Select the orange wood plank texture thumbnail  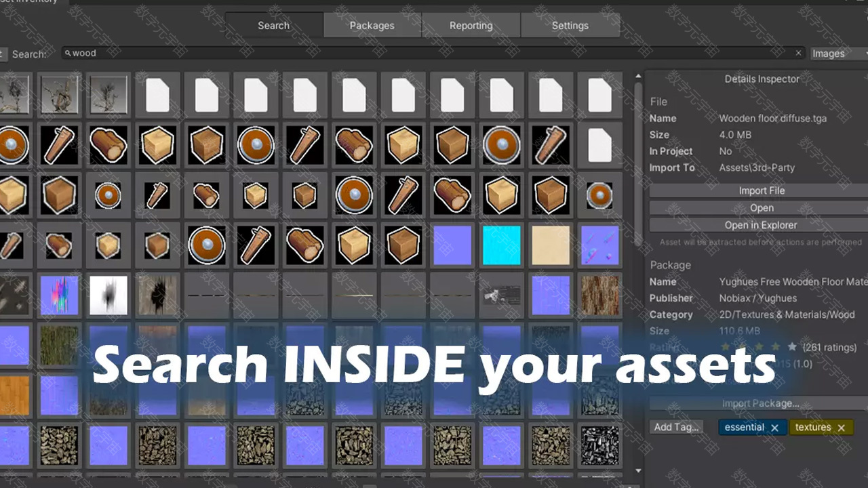click(x=14, y=395)
